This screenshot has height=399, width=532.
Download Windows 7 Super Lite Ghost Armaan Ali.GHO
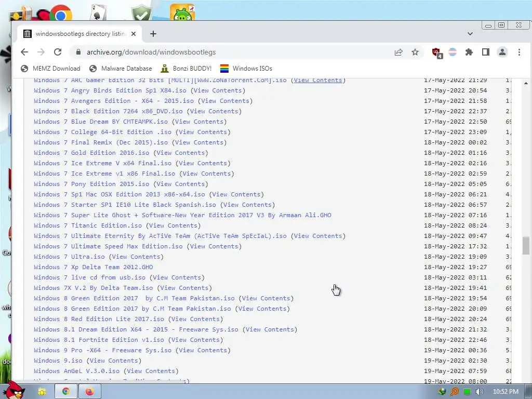point(182,215)
